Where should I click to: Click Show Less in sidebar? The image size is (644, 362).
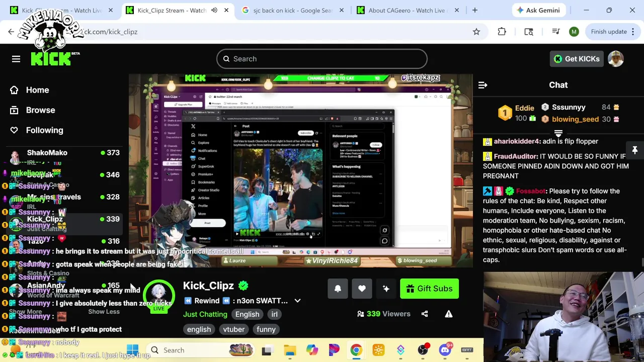click(x=104, y=312)
